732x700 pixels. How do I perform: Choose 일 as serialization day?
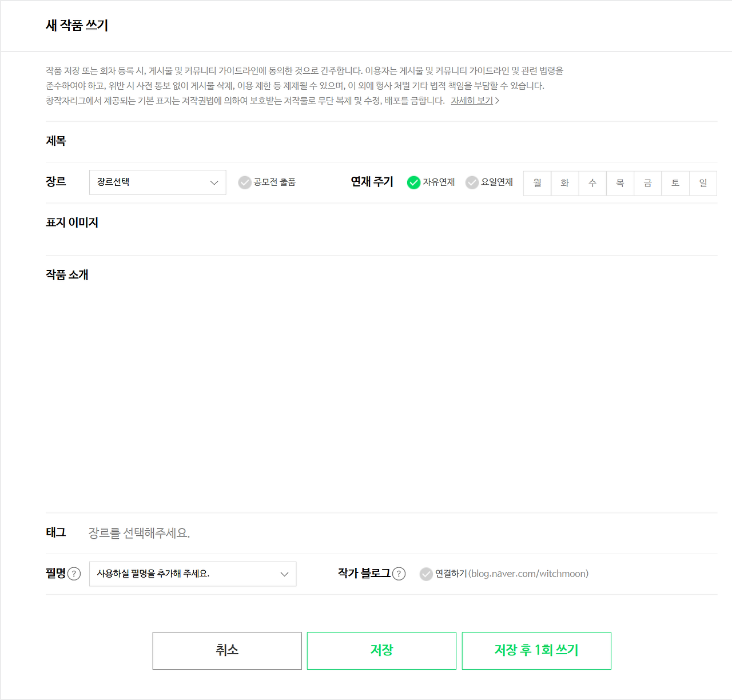point(703,183)
